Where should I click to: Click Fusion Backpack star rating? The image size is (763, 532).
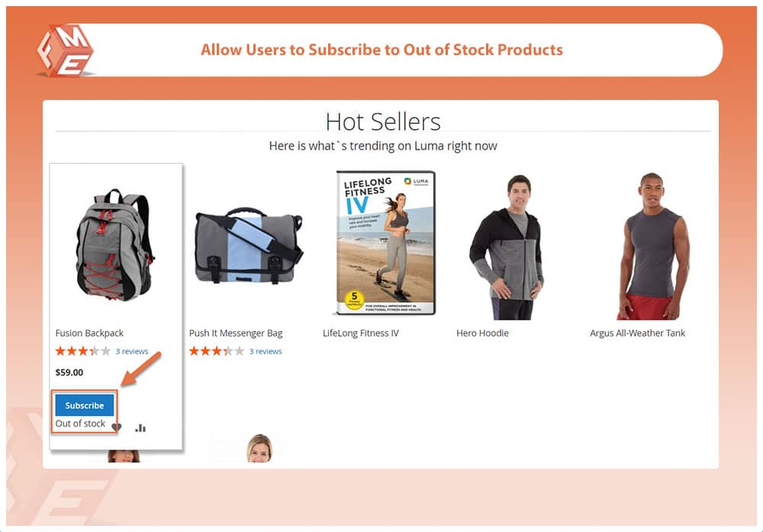coord(82,351)
